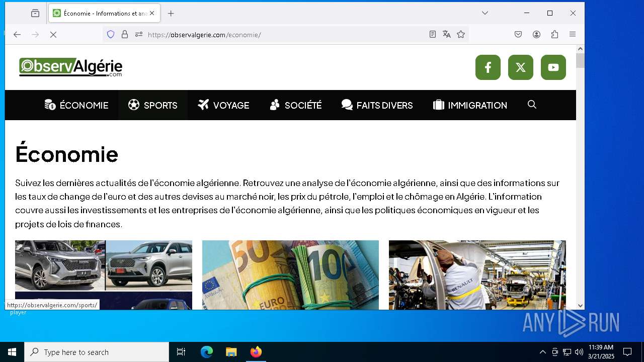644x362 pixels.
Task: Open Task View on the taskbar
Action: click(x=181, y=352)
